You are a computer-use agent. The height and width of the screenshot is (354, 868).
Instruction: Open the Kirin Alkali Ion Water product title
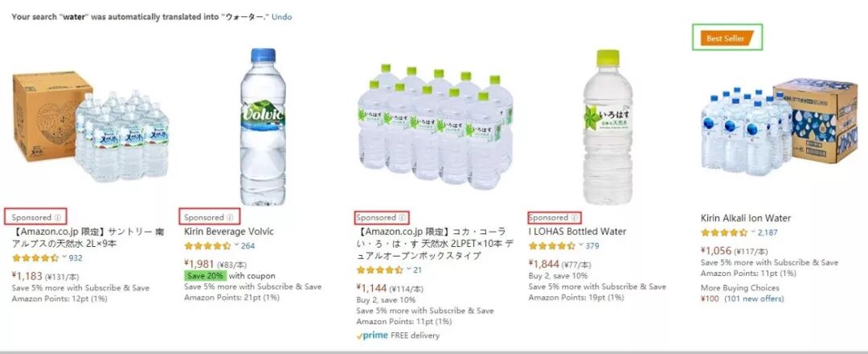coord(746,218)
